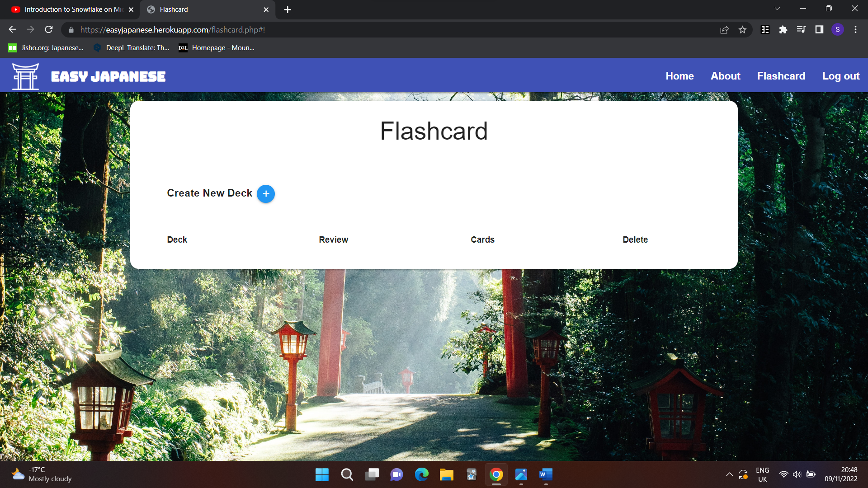Go back to the previous page
This screenshot has width=868, height=488.
(12, 29)
